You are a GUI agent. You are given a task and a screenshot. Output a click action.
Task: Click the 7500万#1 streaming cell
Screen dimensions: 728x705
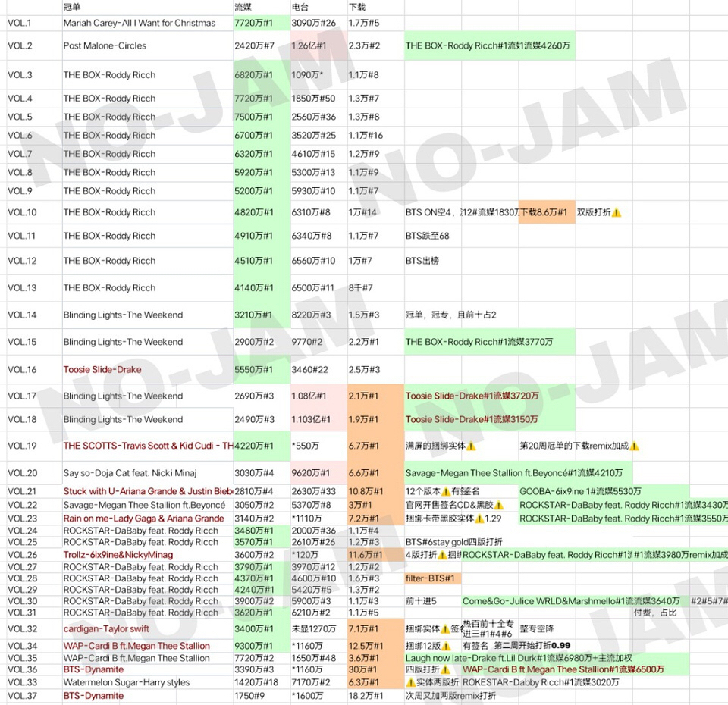point(262,117)
